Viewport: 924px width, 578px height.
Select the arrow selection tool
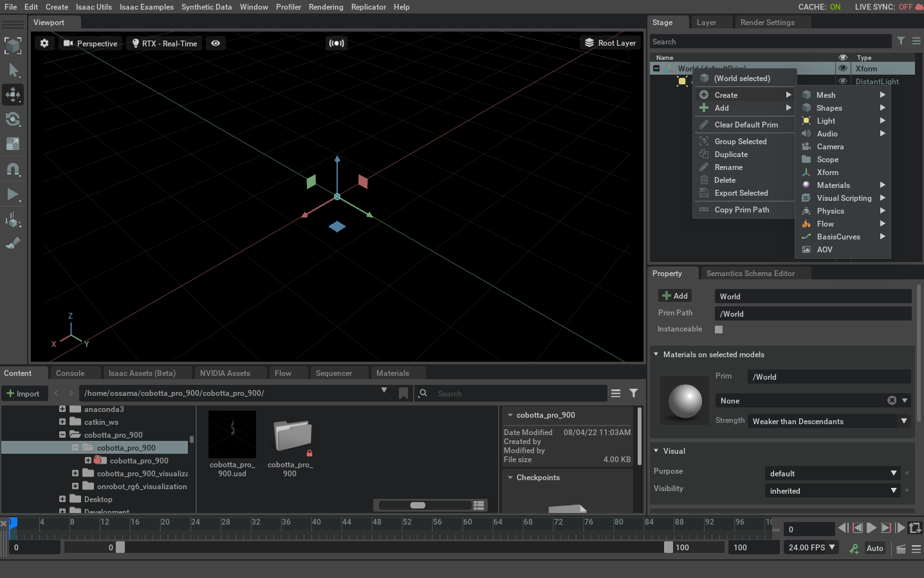(14, 70)
